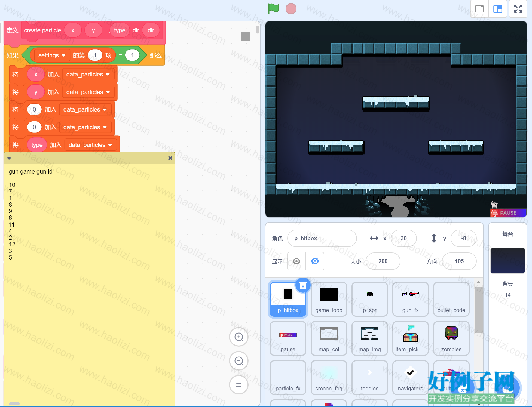The image size is (532, 407).
Task: Click the sprite list vertical scrollbar
Action: 478,310
